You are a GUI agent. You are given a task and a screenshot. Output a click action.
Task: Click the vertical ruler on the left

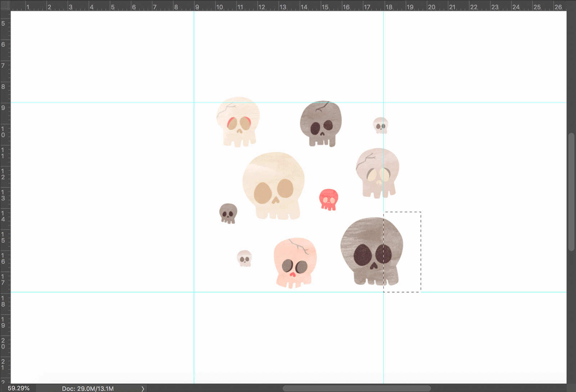coord(4,180)
